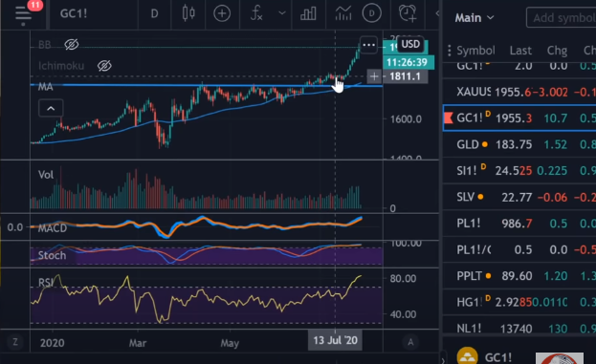
Task: Open the fx indicators button
Action: pos(256,13)
